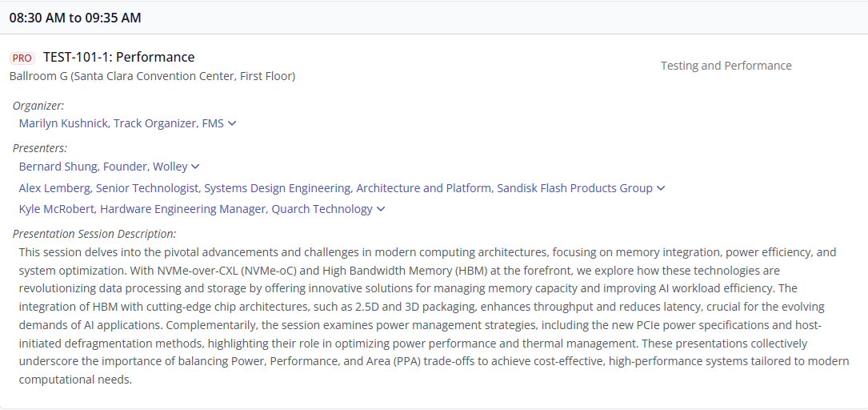Screen dimensions: 868x410
Task: Select the 08:30 AM to 09:35 AM header
Action: [75, 18]
